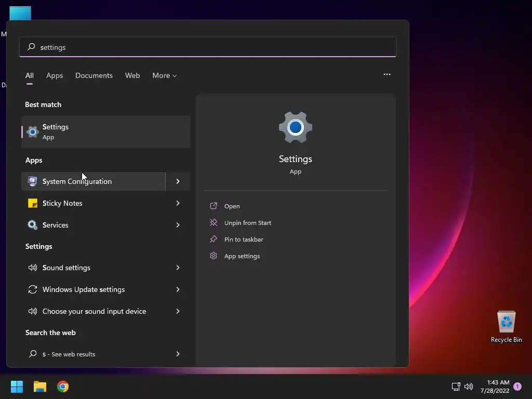This screenshot has height=399, width=532.
Task: Open the Windows Start button
Action: coord(17,387)
